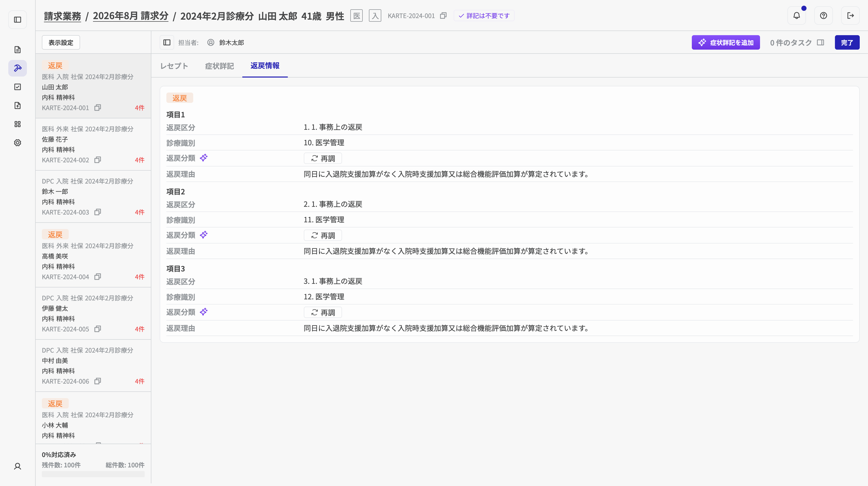Click the 返戻 badge in the detail card
Image resolution: width=868 pixels, height=486 pixels.
[180, 98]
